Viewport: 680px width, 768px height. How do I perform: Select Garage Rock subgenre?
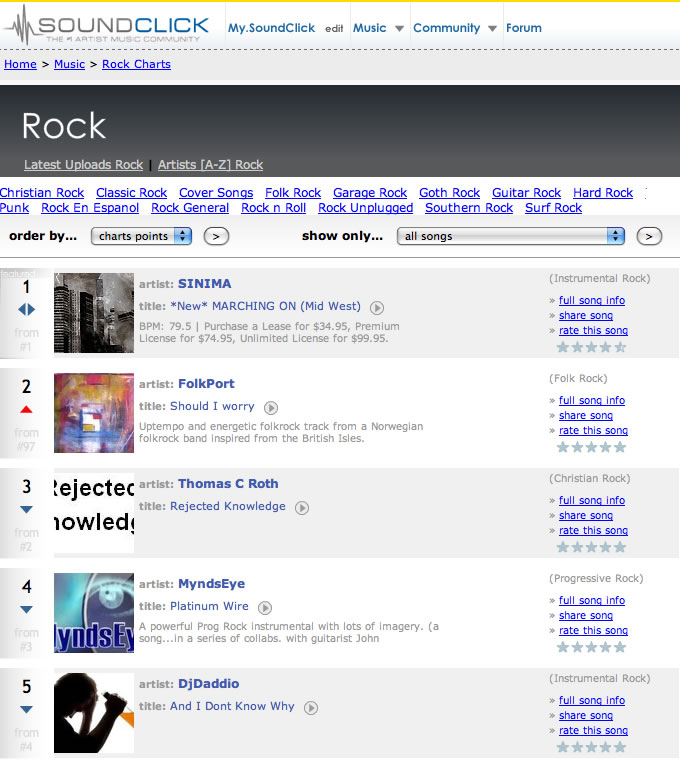(x=370, y=193)
